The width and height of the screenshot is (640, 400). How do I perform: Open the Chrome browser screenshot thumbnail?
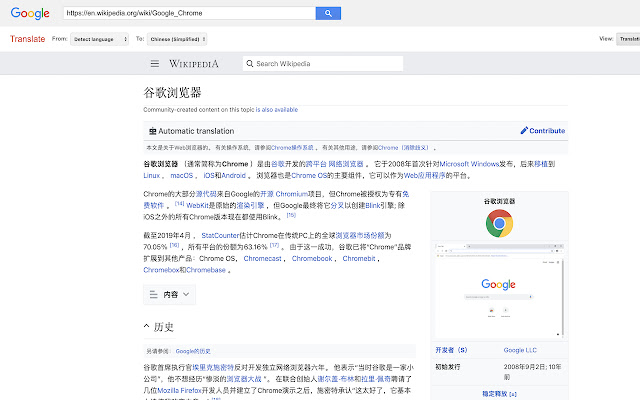click(x=499, y=290)
